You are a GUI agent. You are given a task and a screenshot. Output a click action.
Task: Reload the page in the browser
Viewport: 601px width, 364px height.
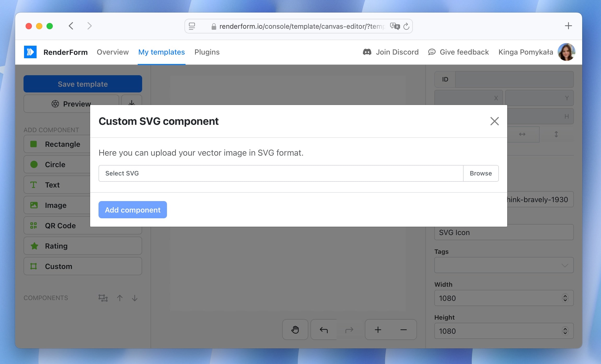406,26
